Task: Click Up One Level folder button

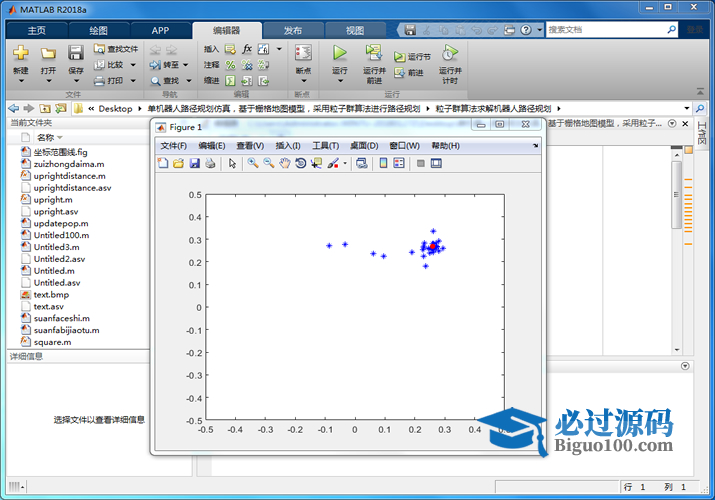Action: coord(45,108)
